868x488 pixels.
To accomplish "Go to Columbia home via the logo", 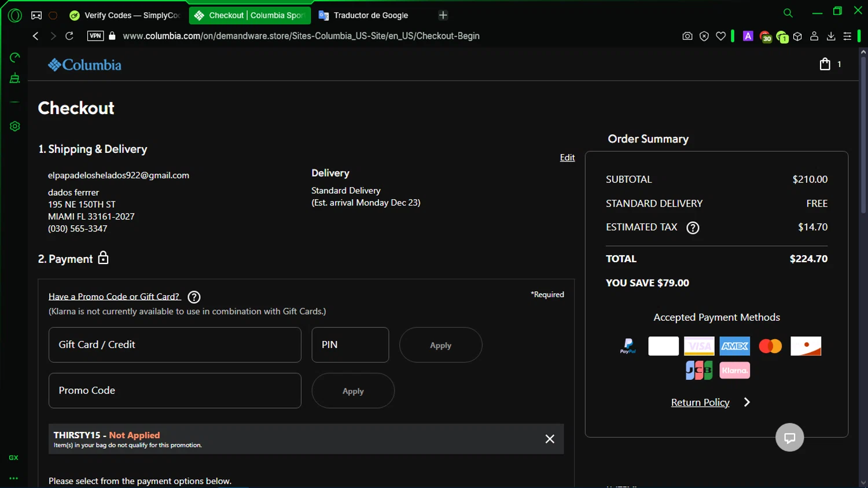I will pyautogui.click(x=84, y=65).
